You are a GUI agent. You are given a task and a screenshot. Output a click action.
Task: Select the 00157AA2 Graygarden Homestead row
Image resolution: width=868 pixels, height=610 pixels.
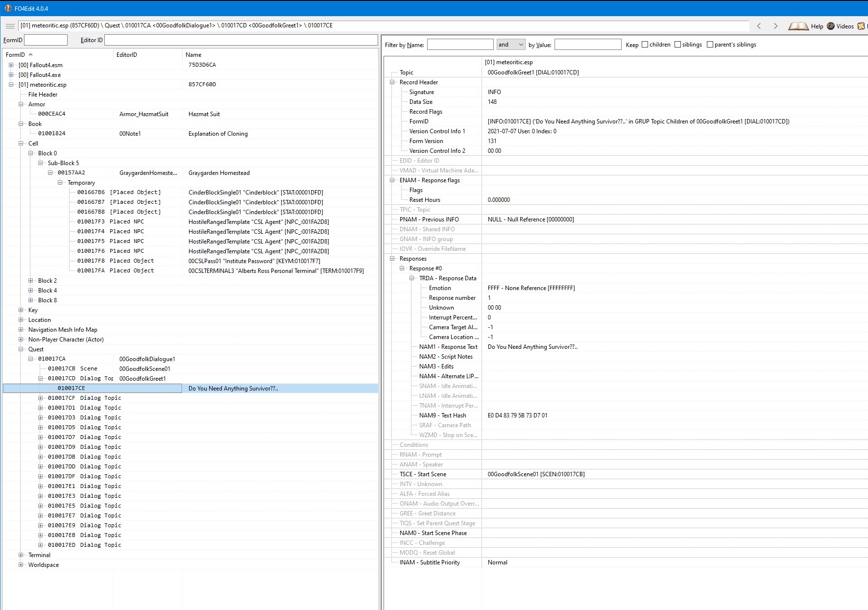point(191,172)
